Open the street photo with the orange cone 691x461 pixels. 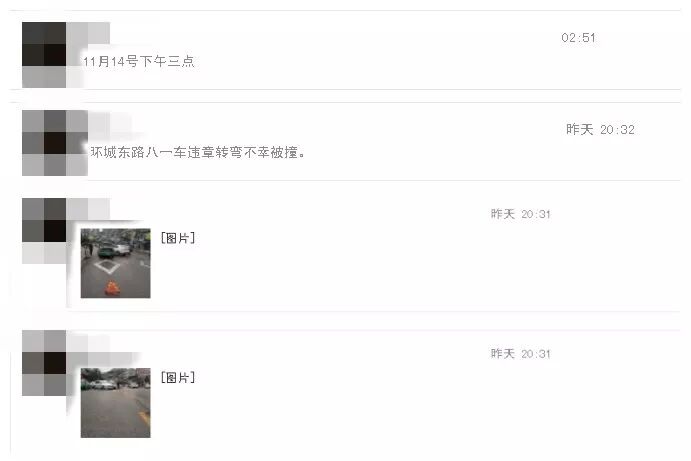point(115,263)
